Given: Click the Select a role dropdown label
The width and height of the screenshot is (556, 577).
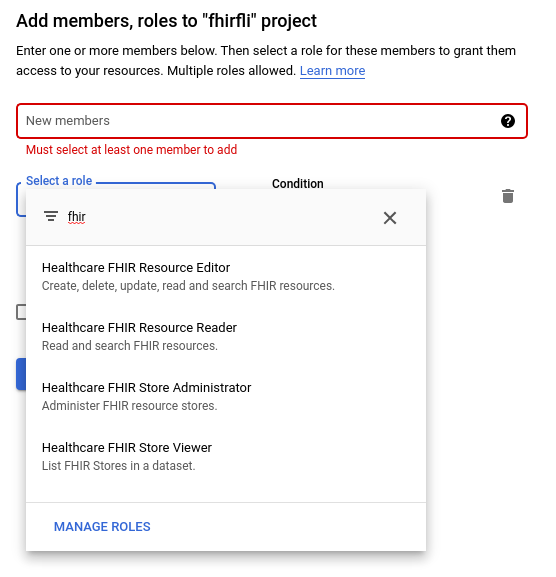Looking at the screenshot, I should tap(59, 181).
